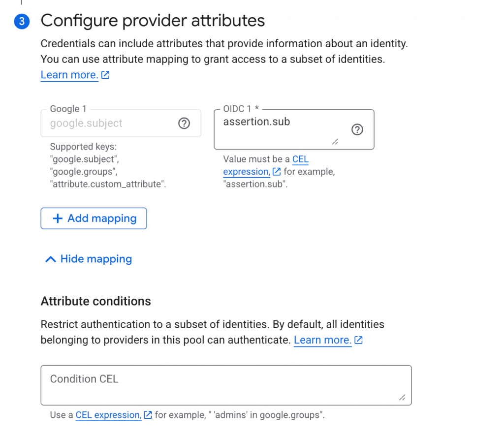Click the Google 1 google.subject field
504x436 pixels.
coord(111,124)
